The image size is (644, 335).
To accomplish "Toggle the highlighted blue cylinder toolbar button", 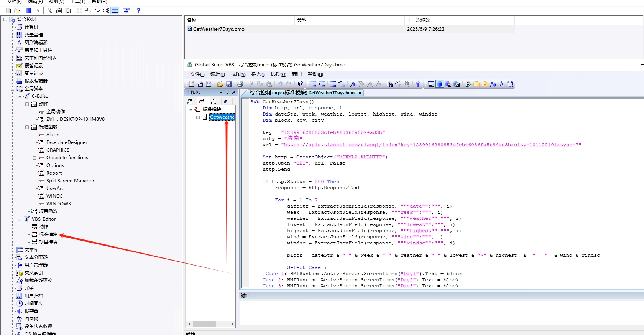I will pos(440,84).
